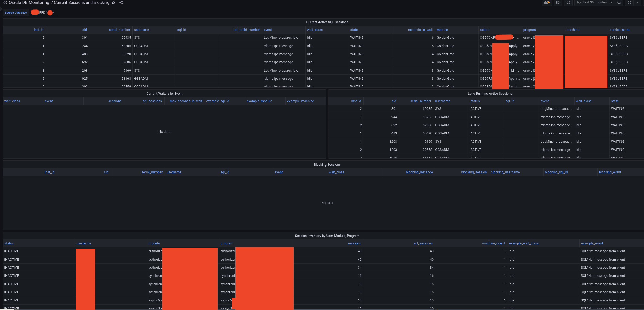This screenshot has width=644, height=310.
Task: Sort Current Waiters by max_seconds_in_wait
Action: (186, 101)
